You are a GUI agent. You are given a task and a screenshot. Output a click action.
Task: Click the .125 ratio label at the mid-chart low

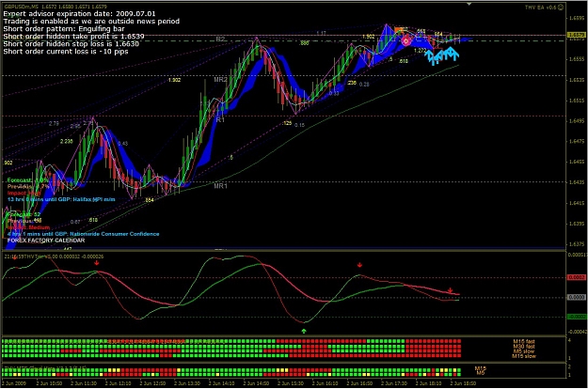click(x=287, y=123)
